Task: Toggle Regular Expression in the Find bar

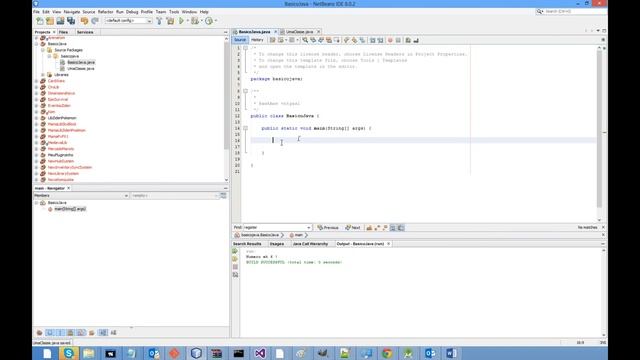Action: 385,228
